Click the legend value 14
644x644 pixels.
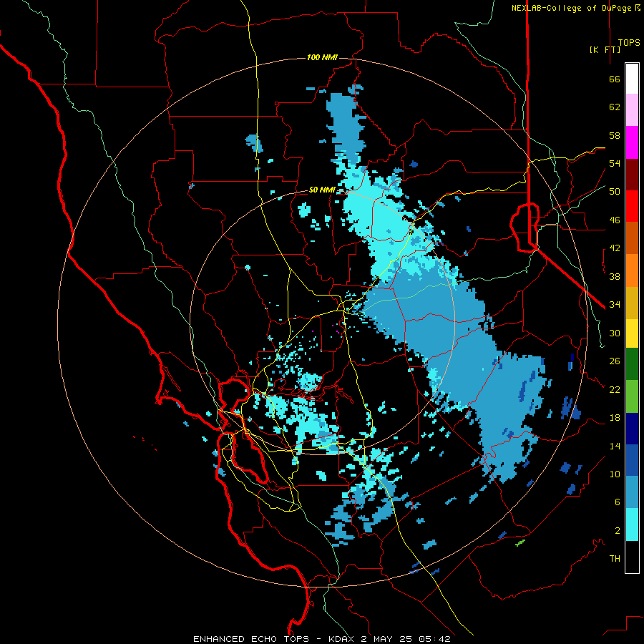tap(615, 446)
